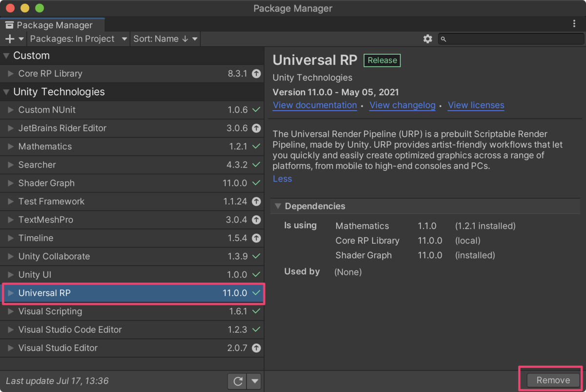Click the add package plus icon

(x=10, y=39)
